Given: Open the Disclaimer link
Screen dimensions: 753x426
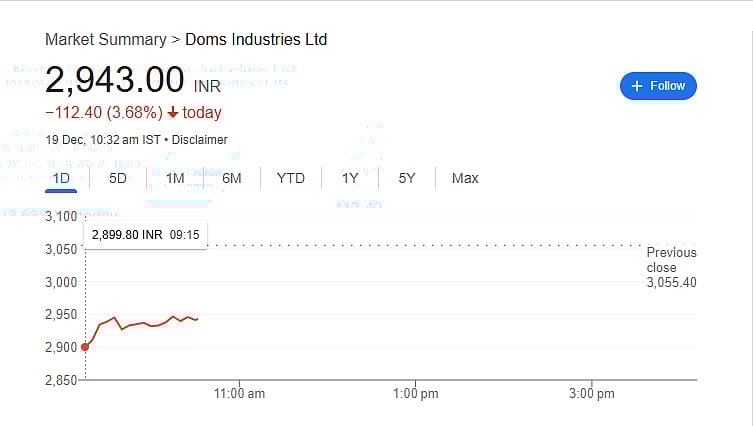Looking at the screenshot, I should 200,140.
